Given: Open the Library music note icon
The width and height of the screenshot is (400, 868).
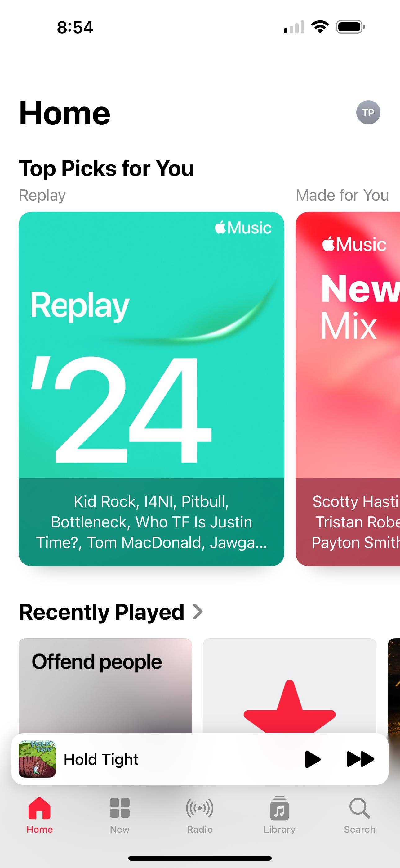Looking at the screenshot, I should point(279,808).
